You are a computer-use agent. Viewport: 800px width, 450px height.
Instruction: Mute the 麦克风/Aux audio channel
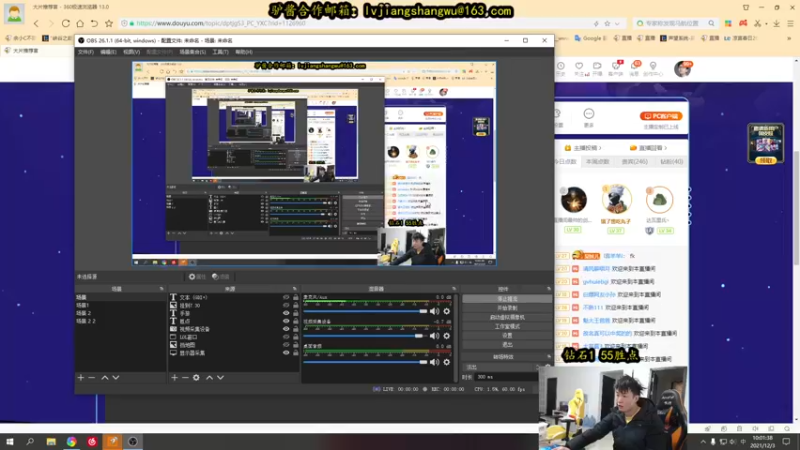pos(434,311)
